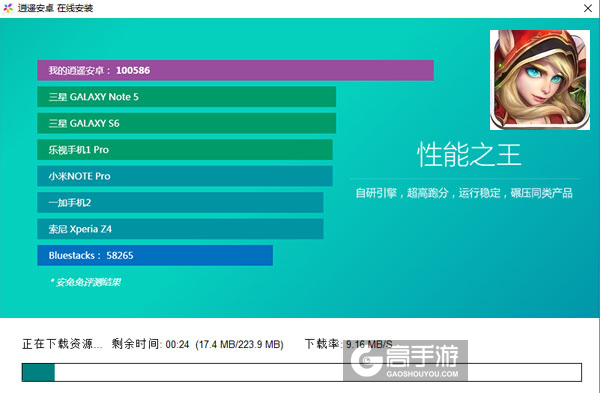Image resolution: width=600 pixels, height=393 pixels.
Task: Click the 自研引擎 description line
Action: coord(464,193)
